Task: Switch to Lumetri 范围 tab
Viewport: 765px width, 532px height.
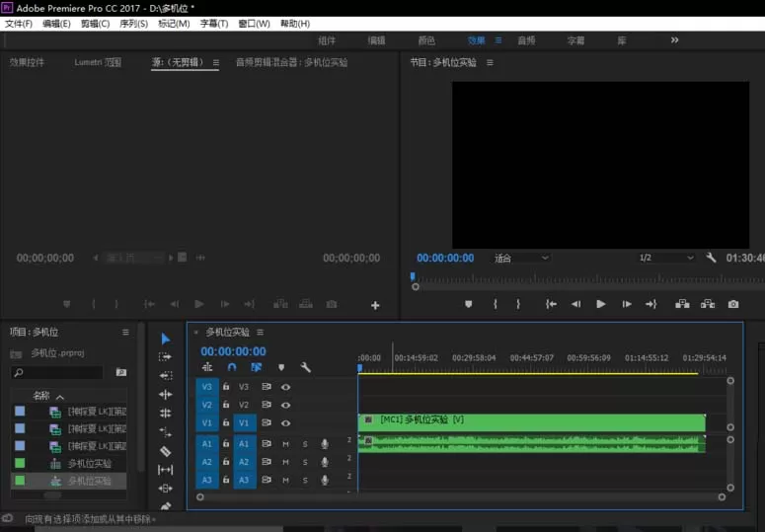Action: 98,62
